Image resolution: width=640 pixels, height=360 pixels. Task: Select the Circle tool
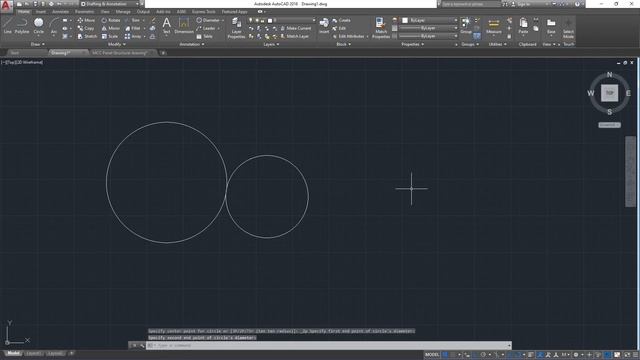click(x=38, y=25)
